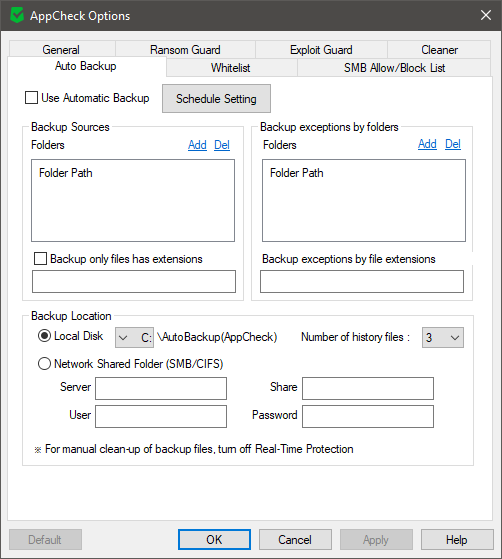Image resolution: width=502 pixels, height=559 pixels.
Task: Add a folder to backup exceptions
Action: tap(427, 144)
